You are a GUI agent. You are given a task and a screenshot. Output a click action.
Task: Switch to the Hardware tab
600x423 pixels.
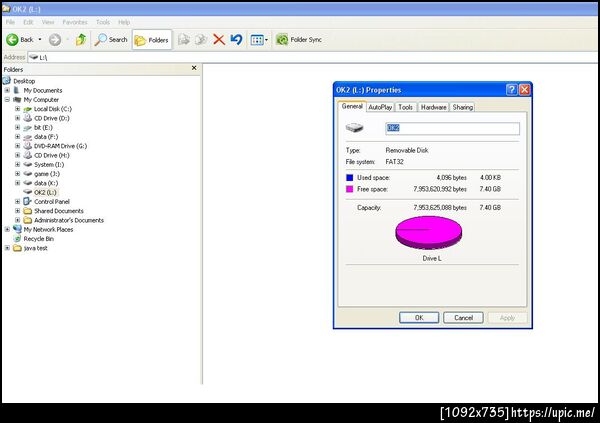(x=433, y=107)
